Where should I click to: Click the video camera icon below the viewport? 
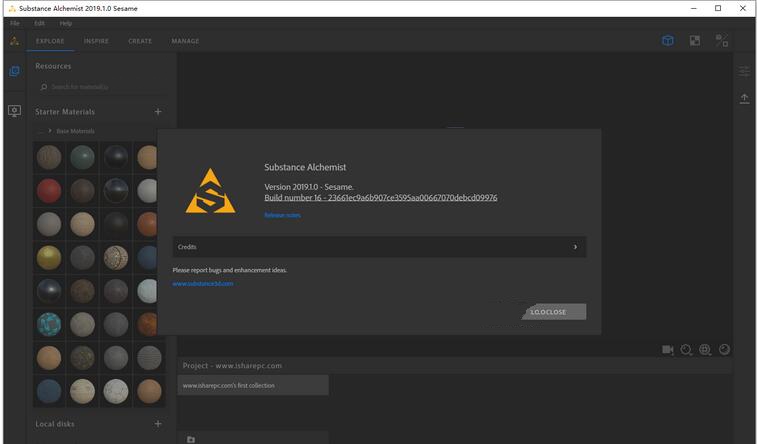click(x=668, y=349)
